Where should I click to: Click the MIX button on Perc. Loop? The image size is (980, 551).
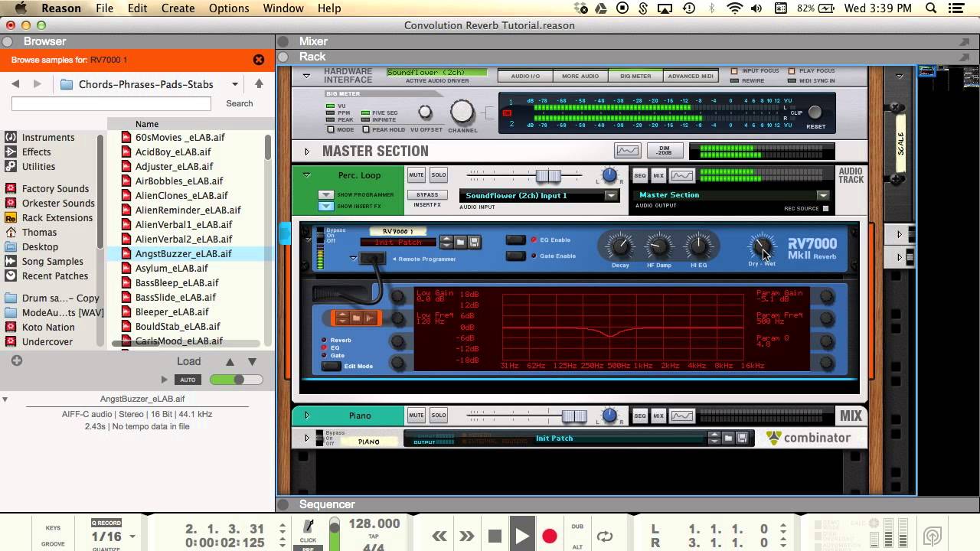[x=658, y=176]
